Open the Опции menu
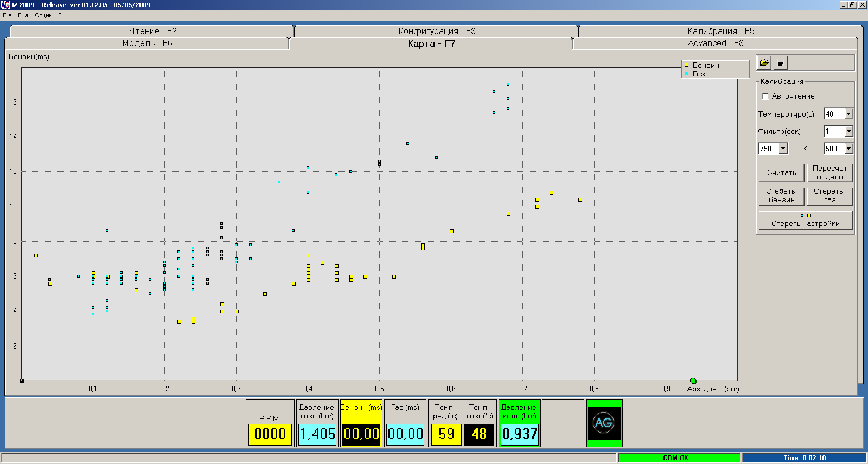This screenshot has width=868, height=464. tap(43, 15)
